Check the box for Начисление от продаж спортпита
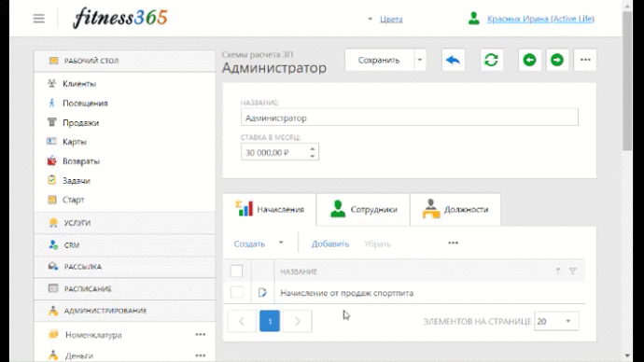The height and width of the screenshot is (362, 644). point(236,293)
